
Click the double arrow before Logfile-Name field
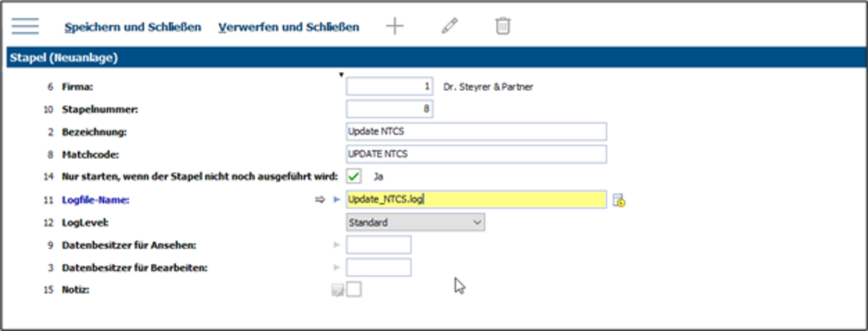coord(320,200)
